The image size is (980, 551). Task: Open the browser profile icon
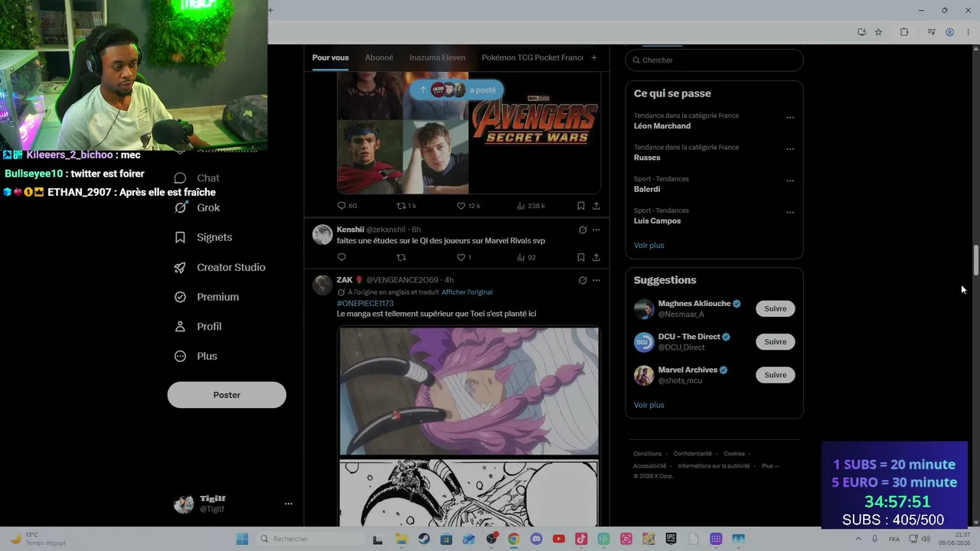(949, 32)
